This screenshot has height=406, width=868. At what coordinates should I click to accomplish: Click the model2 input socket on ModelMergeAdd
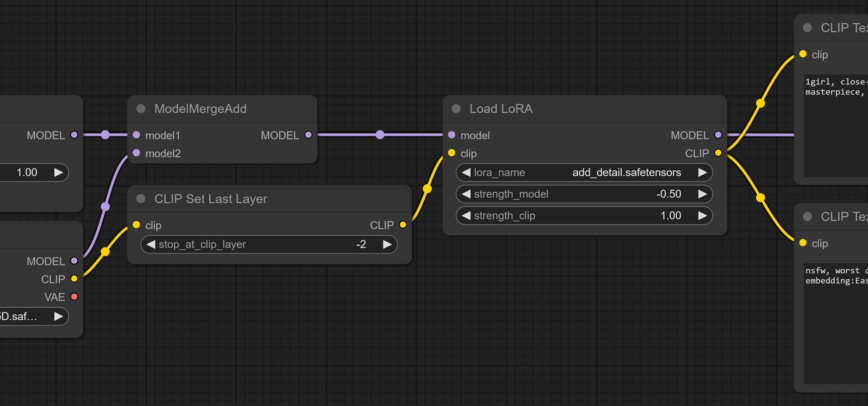click(136, 153)
